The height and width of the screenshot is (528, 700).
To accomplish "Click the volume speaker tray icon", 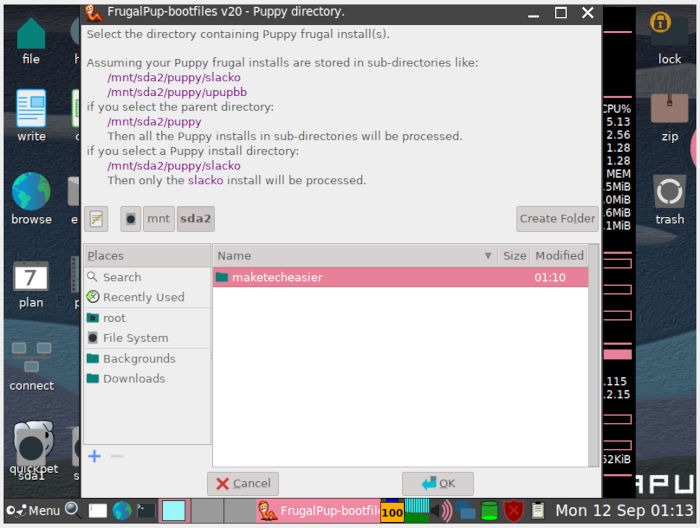I will tap(442, 511).
